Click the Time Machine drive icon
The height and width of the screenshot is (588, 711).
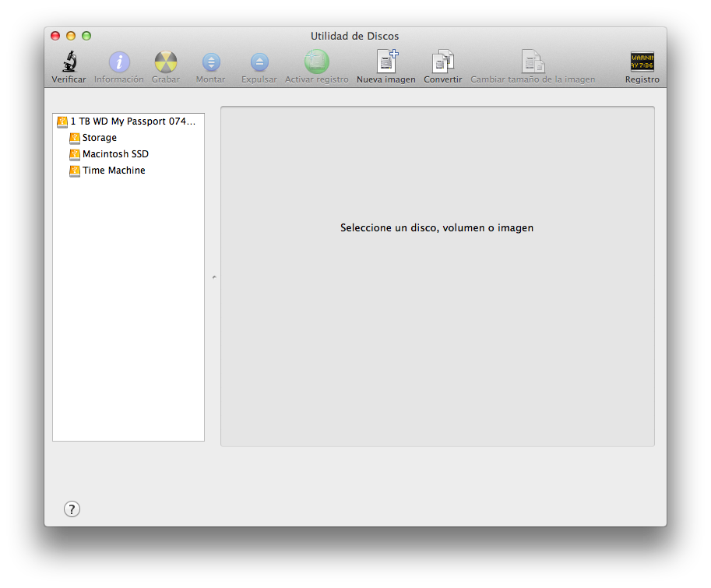pos(74,171)
